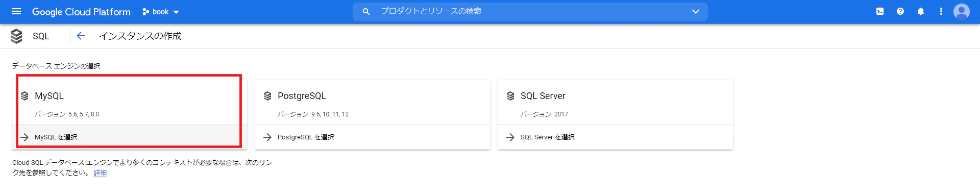Click the arrow beside MySQL を選択
The width and height of the screenshot is (980, 196).
24,137
